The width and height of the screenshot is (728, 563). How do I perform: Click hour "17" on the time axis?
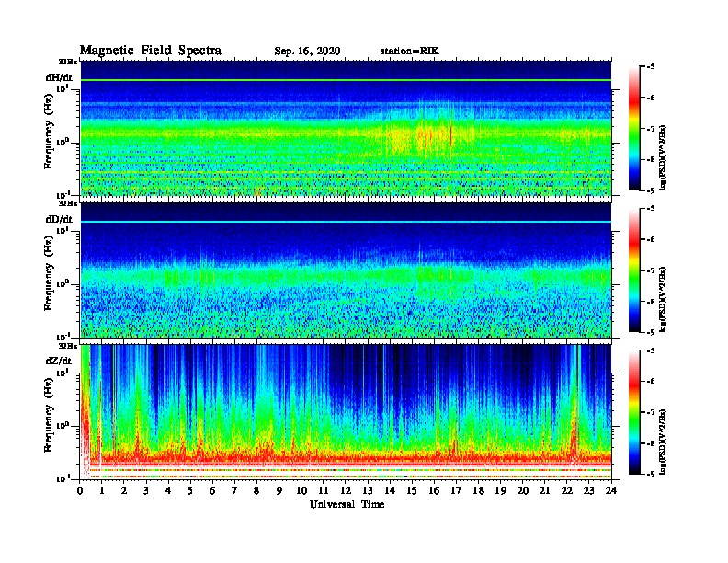(x=456, y=490)
